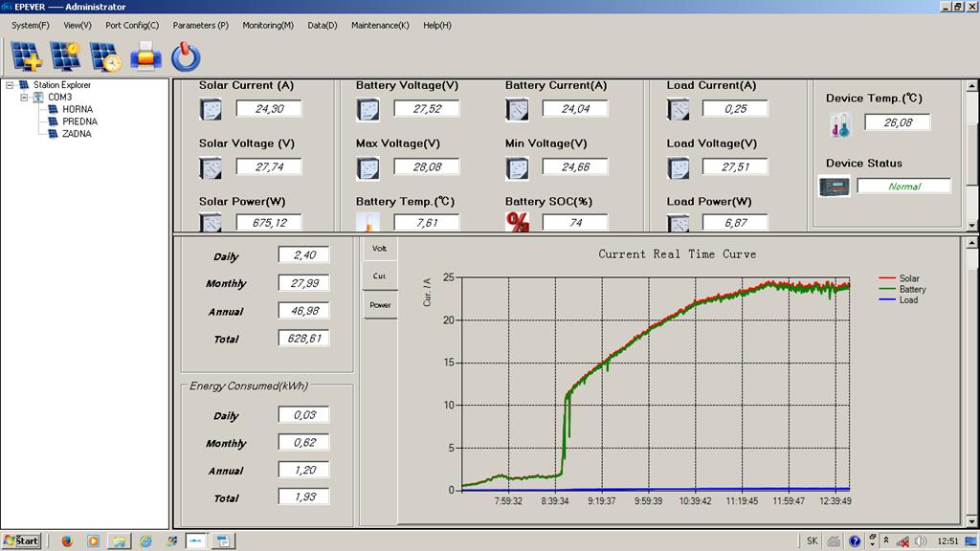The image size is (980, 551).
Task: Click the Solar Current meter icon
Action: pos(211,110)
